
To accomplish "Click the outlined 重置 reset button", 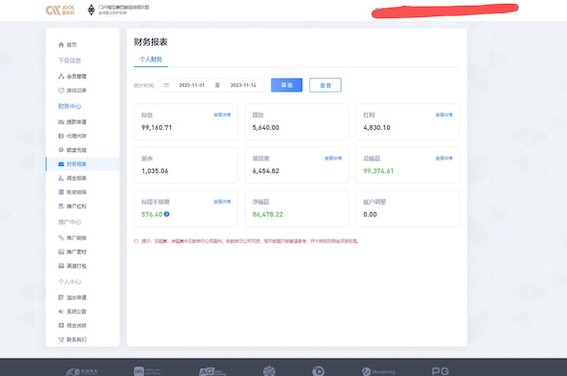I will tap(325, 85).
